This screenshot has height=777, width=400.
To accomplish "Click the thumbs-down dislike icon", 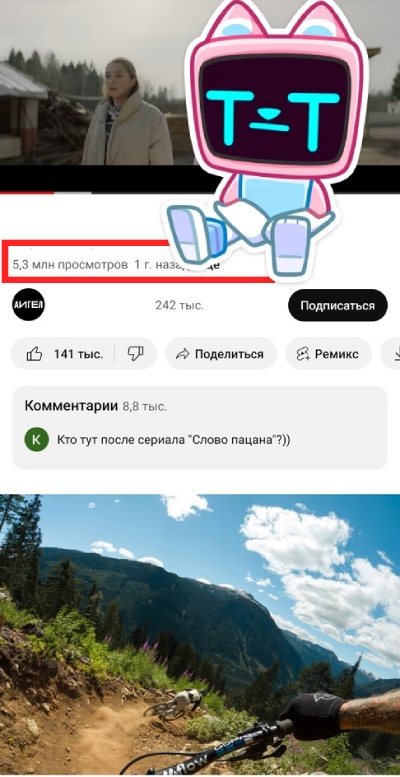I will point(135,354).
